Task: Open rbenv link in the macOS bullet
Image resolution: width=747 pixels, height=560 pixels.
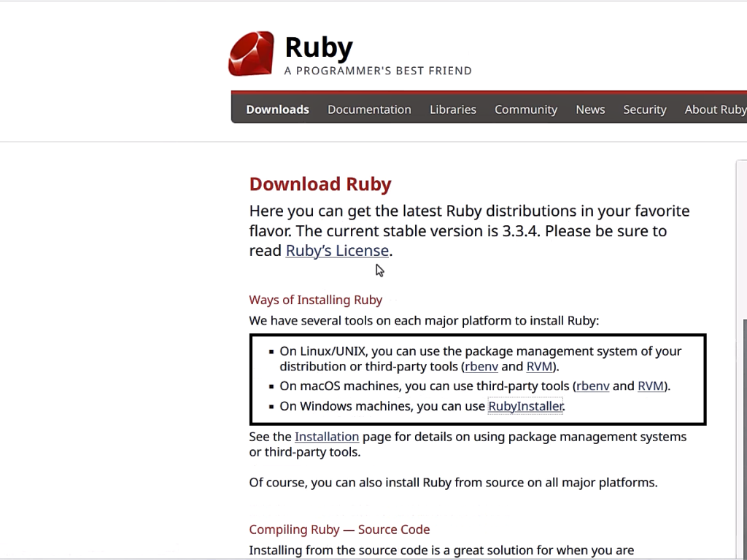Action: coord(592,386)
